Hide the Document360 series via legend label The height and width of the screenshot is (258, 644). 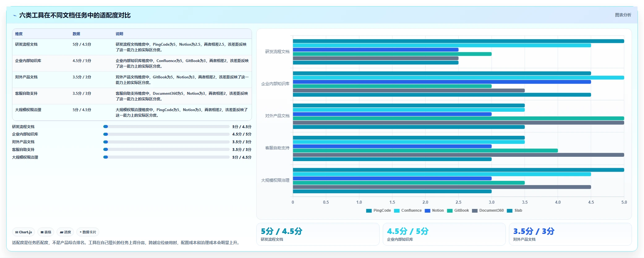491,210
